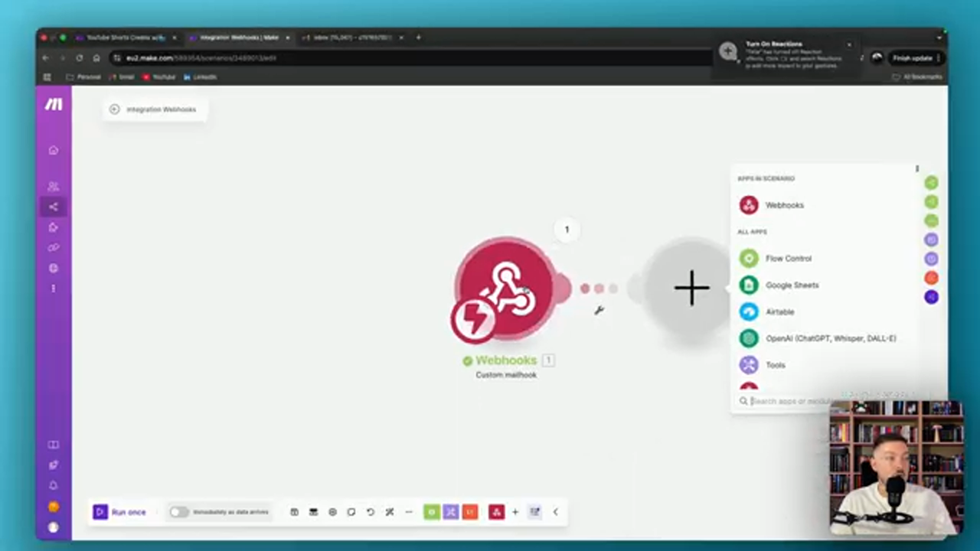
Task: Toggle Immediately as data arrives scheduling switch
Action: tap(178, 512)
